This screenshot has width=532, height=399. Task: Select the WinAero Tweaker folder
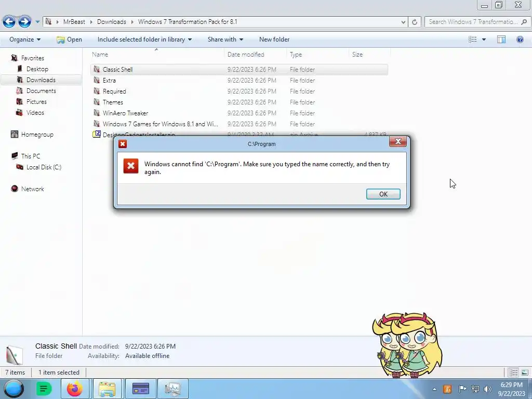click(239, 113)
